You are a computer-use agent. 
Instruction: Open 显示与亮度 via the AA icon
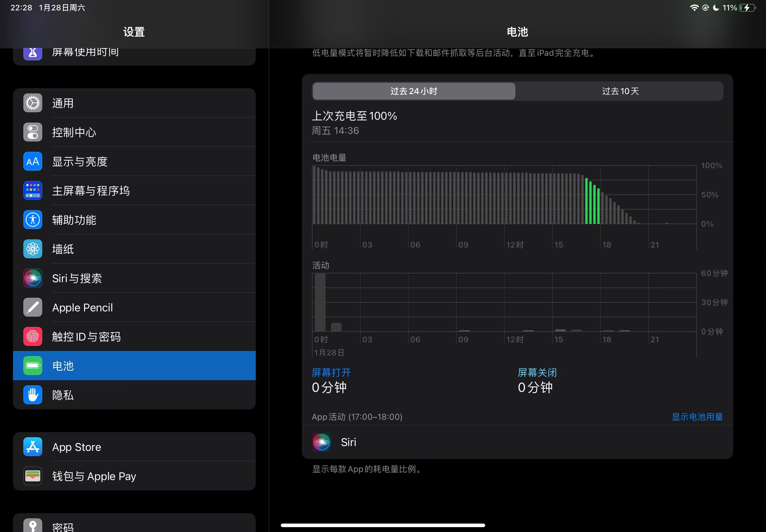[33, 162]
